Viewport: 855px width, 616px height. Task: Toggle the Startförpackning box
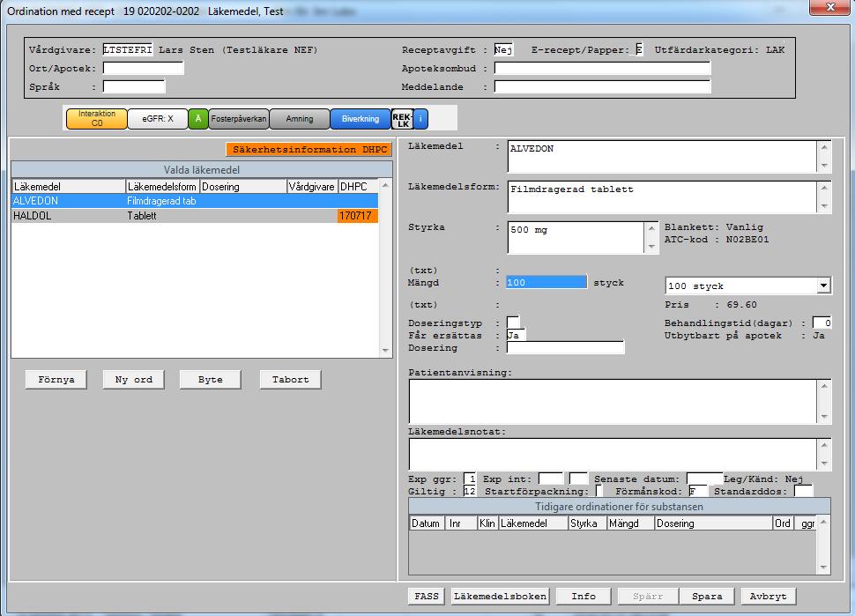tap(598, 491)
